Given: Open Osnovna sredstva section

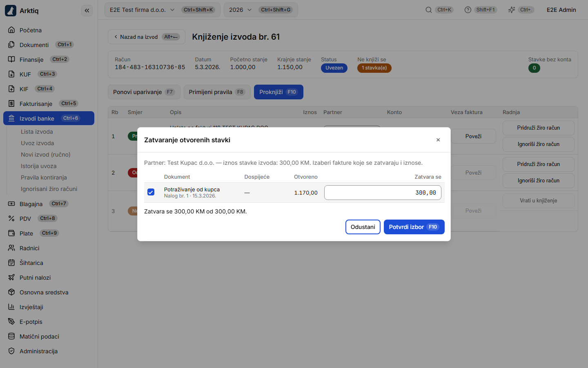Looking at the screenshot, I should pyautogui.click(x=49, y=292).
